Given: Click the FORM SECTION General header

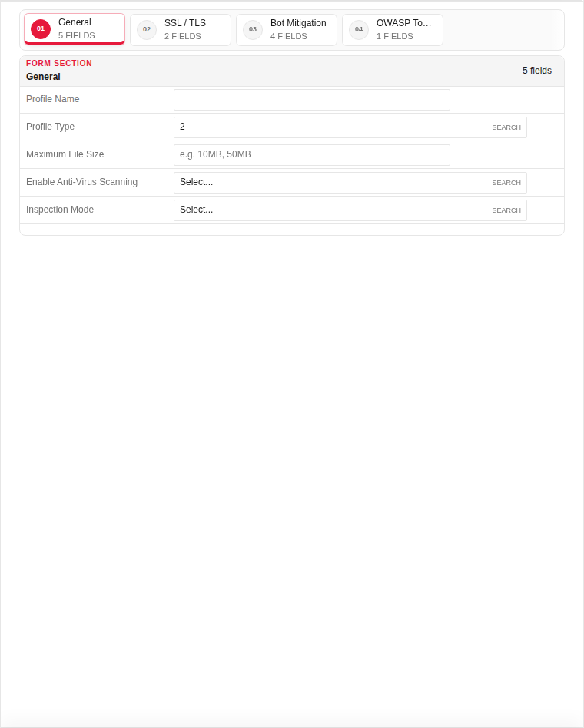Looking at the screenshot, I should tap(292, 71).
